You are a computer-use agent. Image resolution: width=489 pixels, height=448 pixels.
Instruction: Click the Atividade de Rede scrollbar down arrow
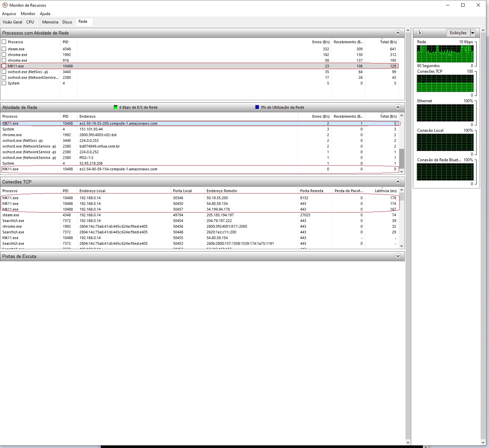[401, 171]
